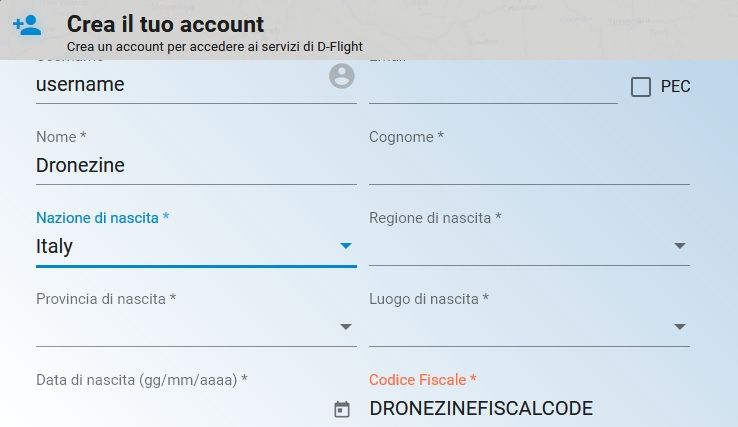This screenshot has width=738, height=427.
Task: Open the Nazione di nascita dropdown arrow
Action: pos(346,246)
